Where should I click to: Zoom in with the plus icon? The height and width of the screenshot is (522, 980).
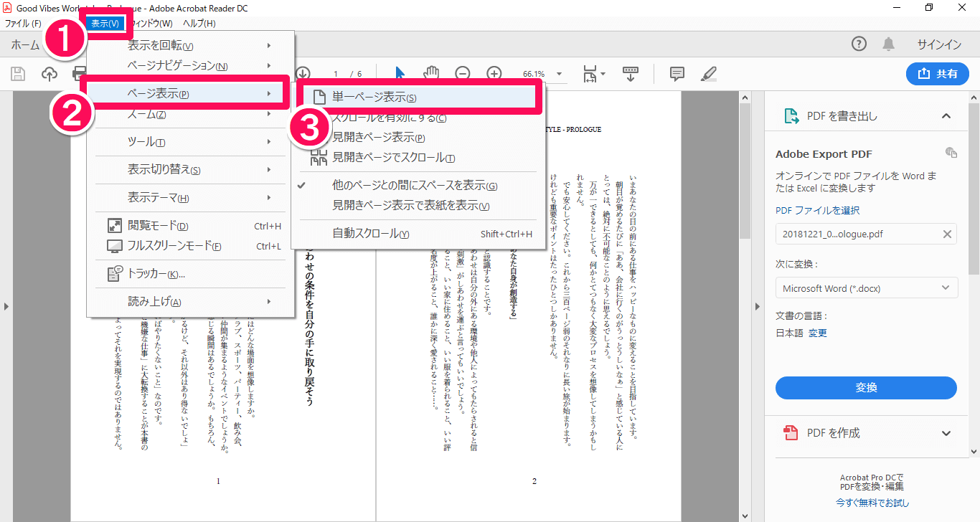[x=494, y=73]
